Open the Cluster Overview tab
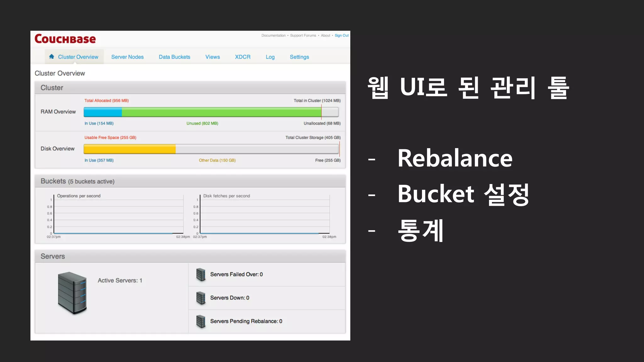This screenshot has height=362, width=644. 74,57
